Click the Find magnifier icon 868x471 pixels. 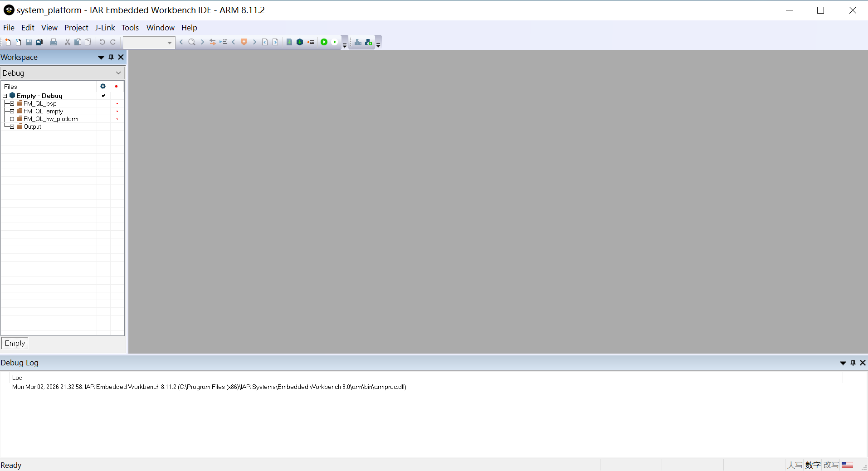(x=192, y=42)
